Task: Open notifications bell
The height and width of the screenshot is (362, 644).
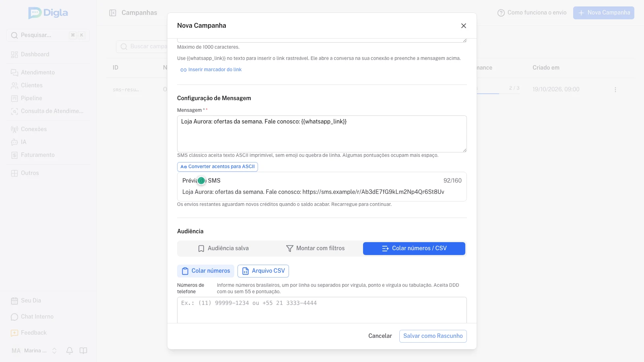Action: click(70, 351)
